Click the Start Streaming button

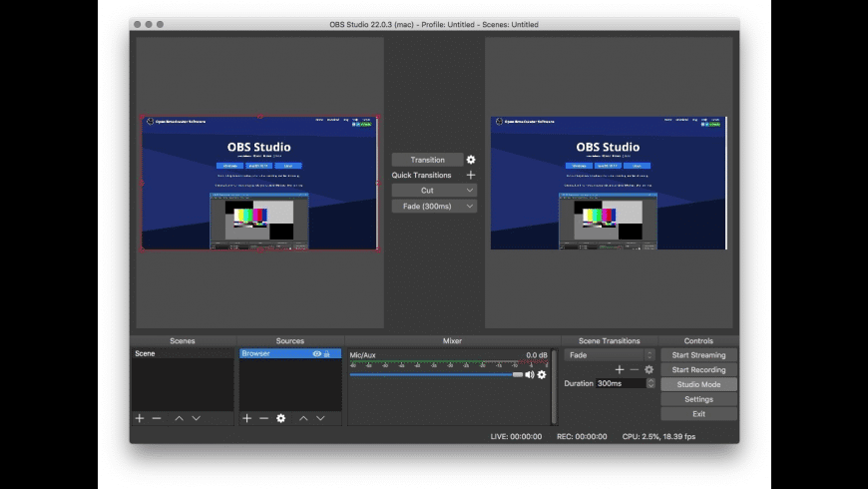click(x=698, y=355)
